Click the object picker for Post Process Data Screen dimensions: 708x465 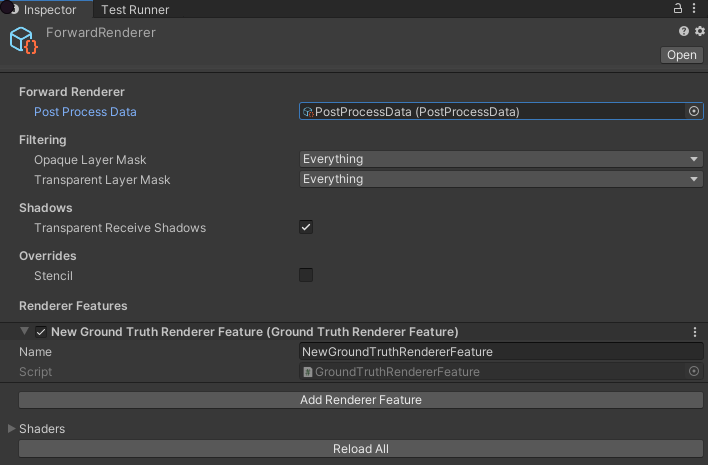pos(694,112)
